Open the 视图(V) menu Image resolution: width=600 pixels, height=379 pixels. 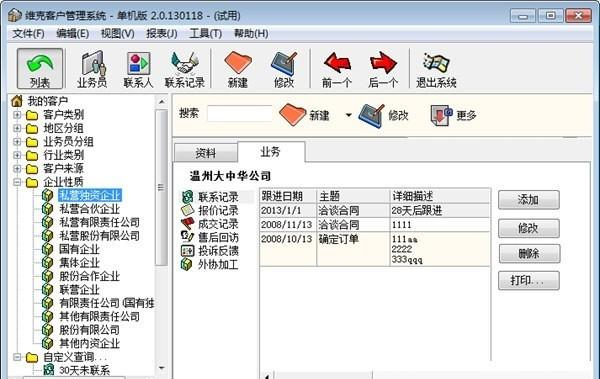coord(117,34)
